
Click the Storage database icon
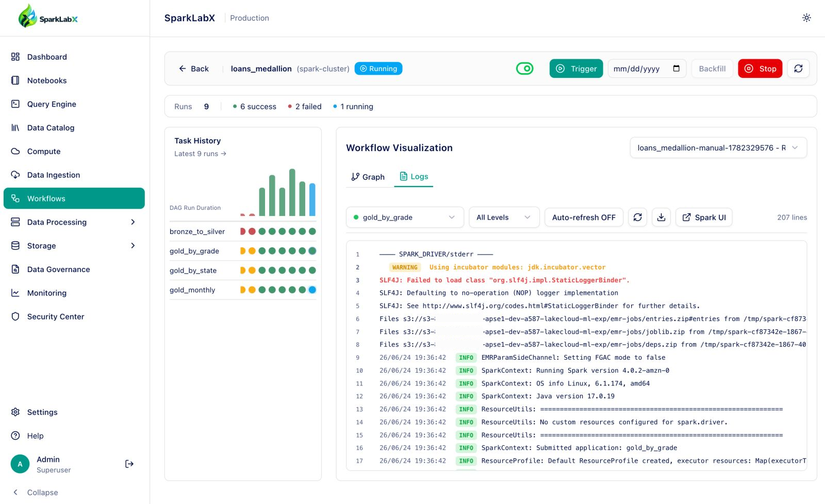[x=15, y=246]
